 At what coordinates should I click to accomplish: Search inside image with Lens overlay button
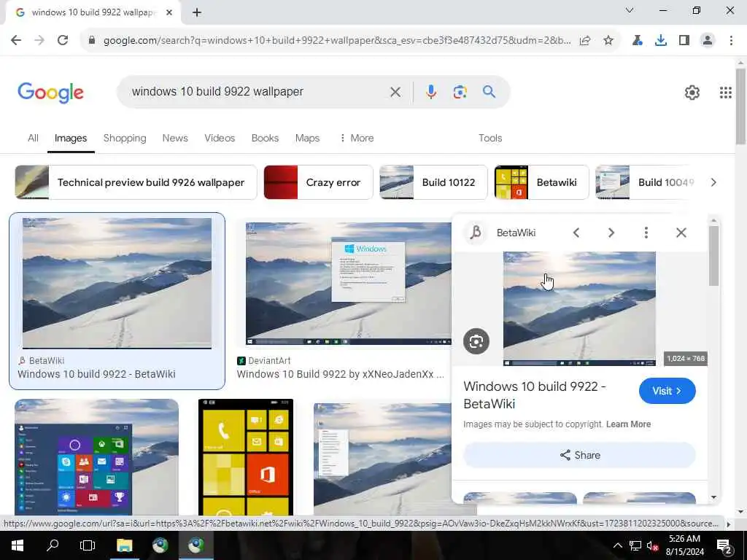[x=476, y=341]
